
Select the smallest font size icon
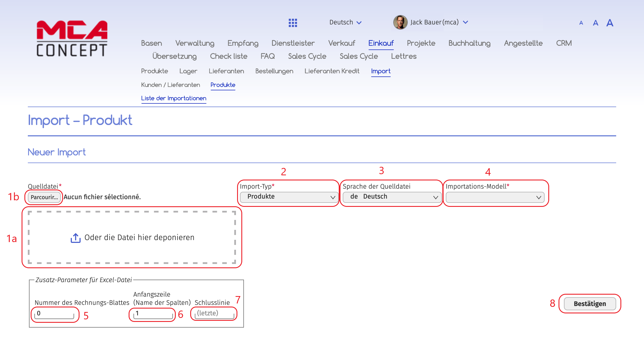coord(581,23)
